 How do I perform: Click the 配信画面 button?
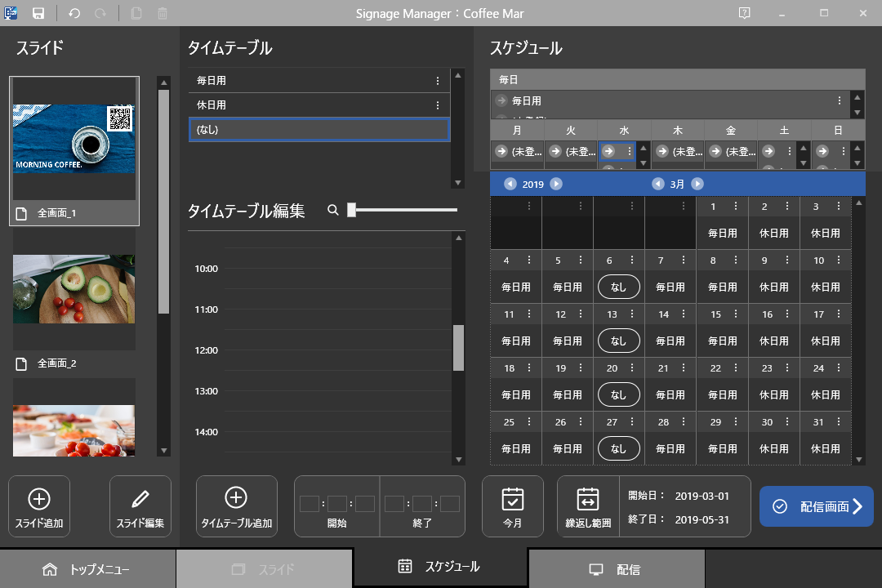[x=816, y=506]
